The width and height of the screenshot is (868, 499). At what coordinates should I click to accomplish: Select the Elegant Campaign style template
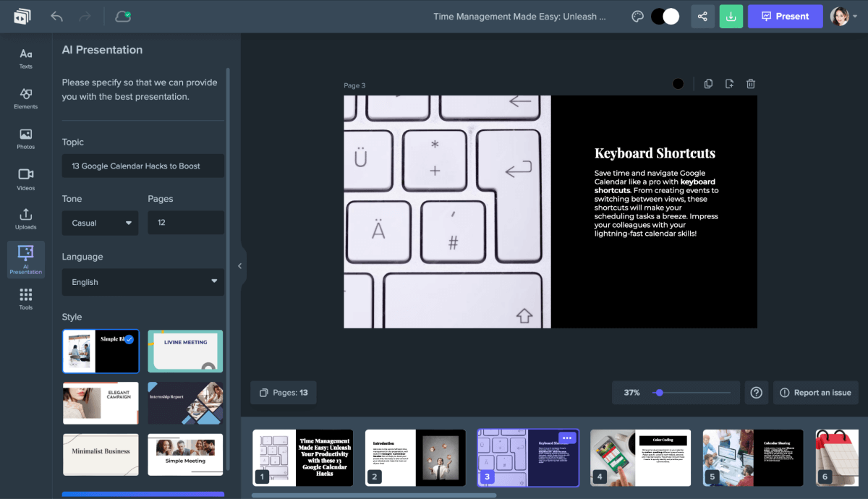[x=101, y=404]
